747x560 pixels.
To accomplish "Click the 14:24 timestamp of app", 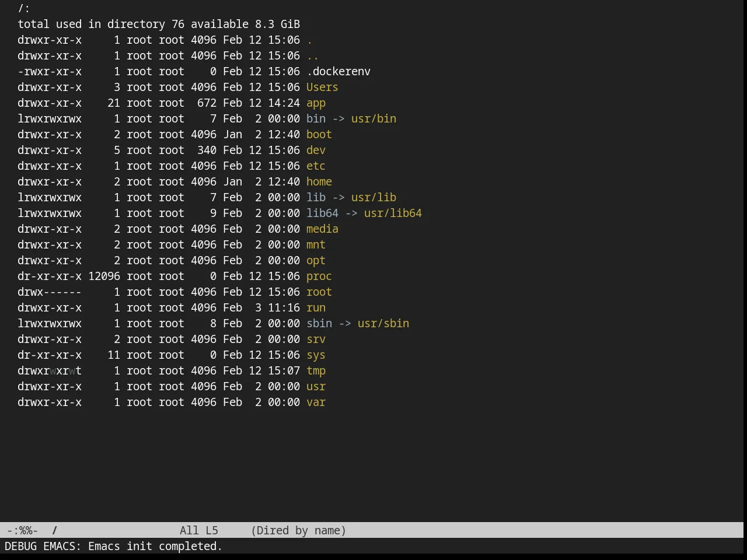I will click(284, 103).
